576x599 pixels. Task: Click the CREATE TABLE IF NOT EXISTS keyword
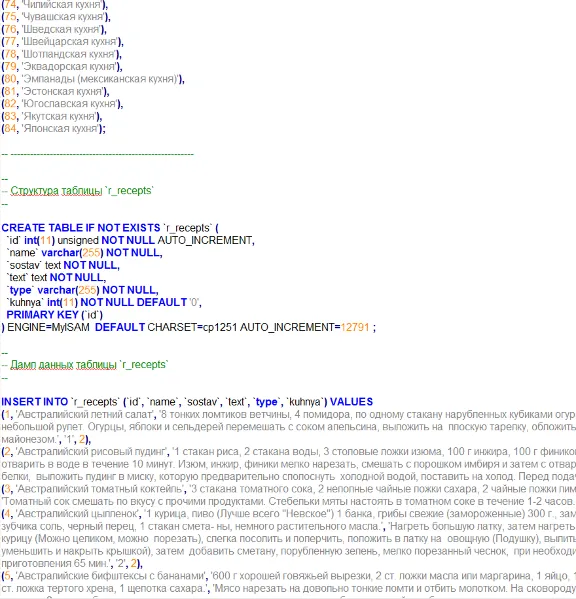[81, 228]
